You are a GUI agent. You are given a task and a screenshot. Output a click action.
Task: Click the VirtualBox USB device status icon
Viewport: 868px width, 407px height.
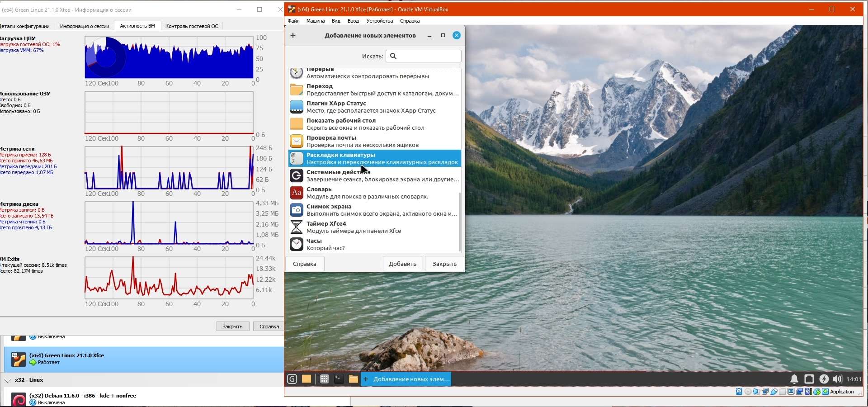774,392
